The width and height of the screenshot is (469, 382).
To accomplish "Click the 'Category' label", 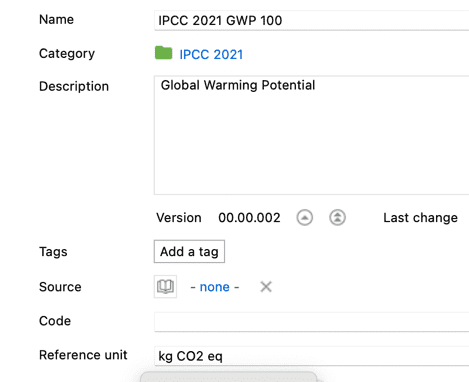I will point(67,53).
